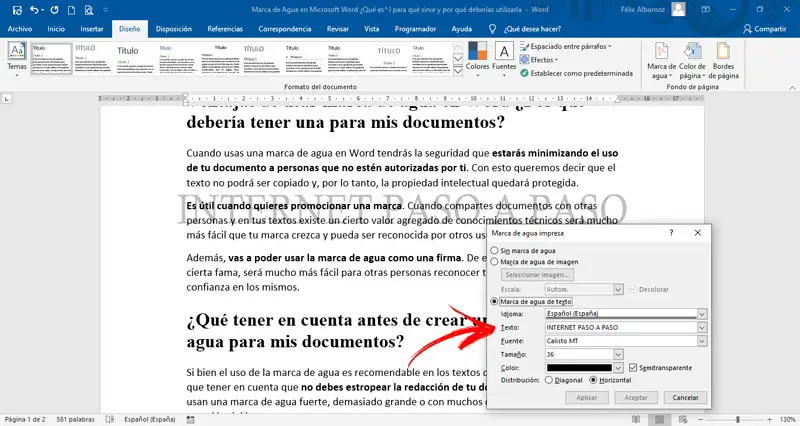Click the Félix Albornoz account avatar
Viewport: 800px width, 426px height.
[678, 9]
